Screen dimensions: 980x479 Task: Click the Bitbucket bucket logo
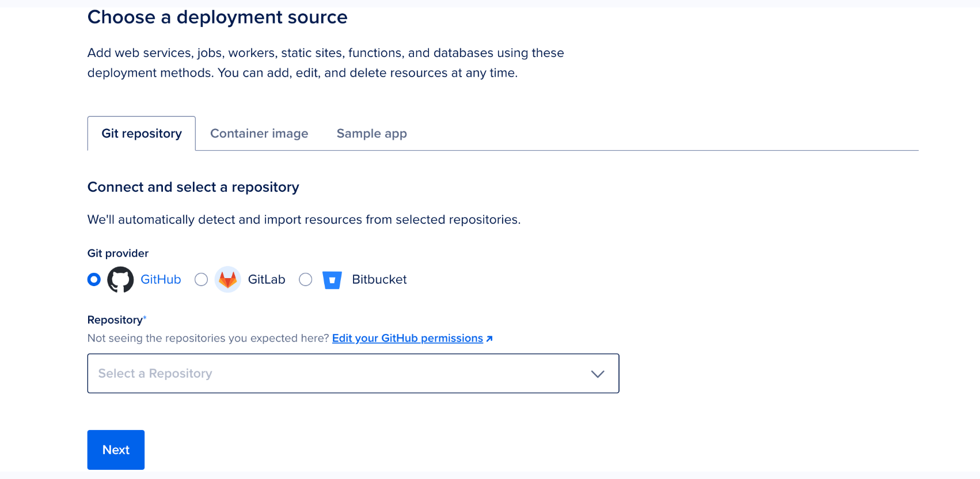pos(332,280)
